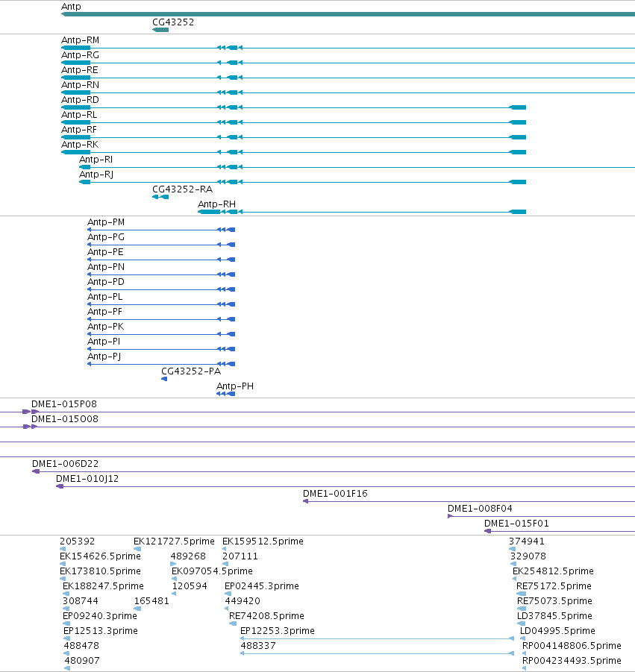Select the Antp-RH transcript label
The height and width of the screenshot is (672, 635).
[217, 204]
